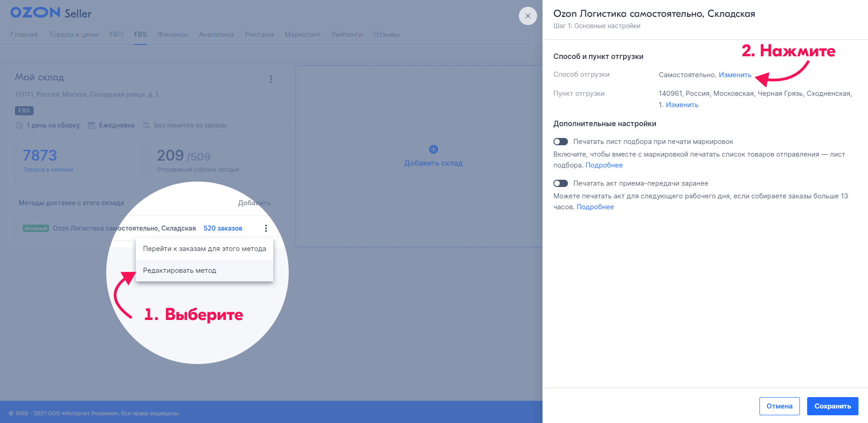Click the OZON Seller logo

point(51,13)
